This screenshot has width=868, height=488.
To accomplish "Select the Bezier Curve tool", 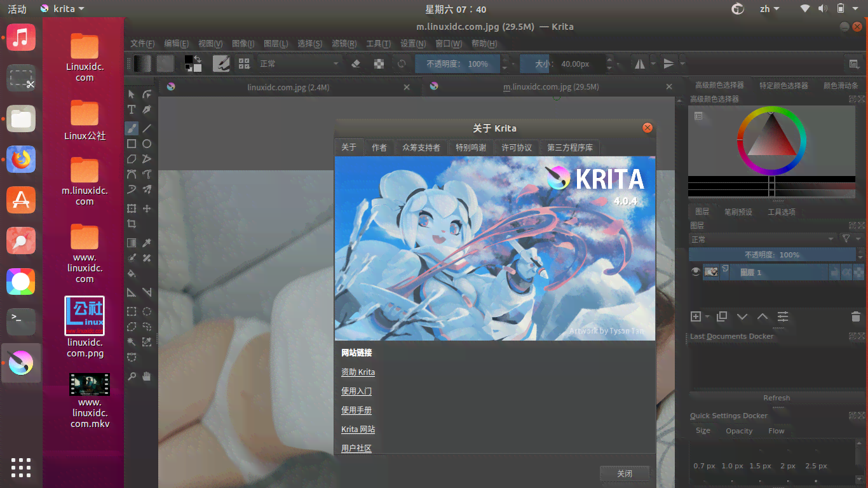I will point(132,174).
